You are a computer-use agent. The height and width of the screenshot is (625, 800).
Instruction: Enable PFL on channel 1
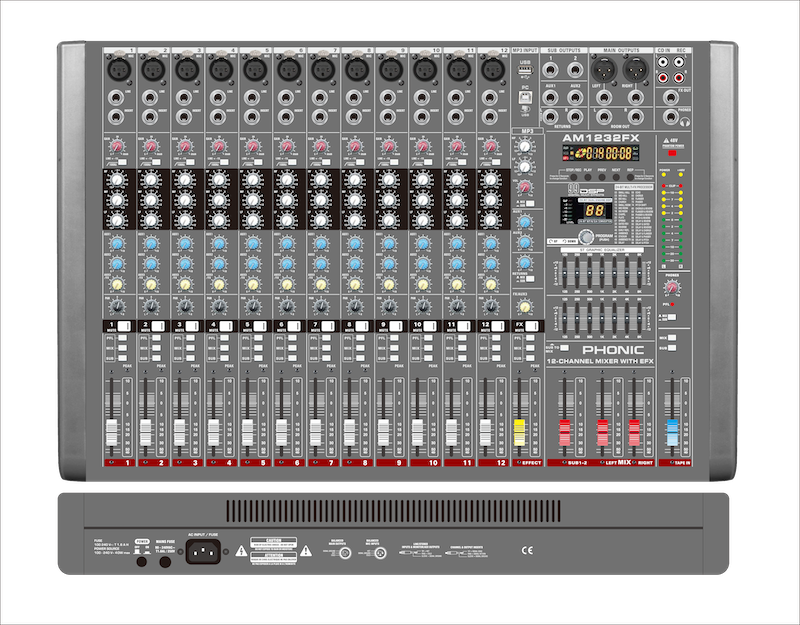pyautogui.click(x=122, y=338)
